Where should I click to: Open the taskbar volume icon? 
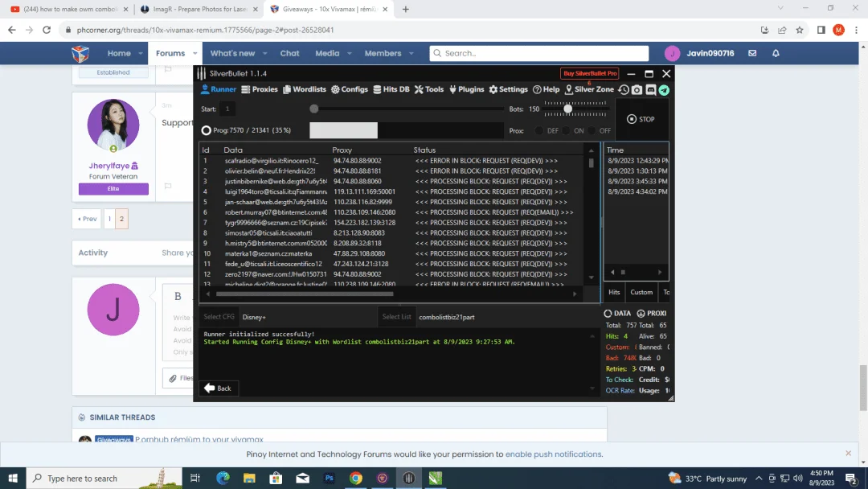click(798, 478)
